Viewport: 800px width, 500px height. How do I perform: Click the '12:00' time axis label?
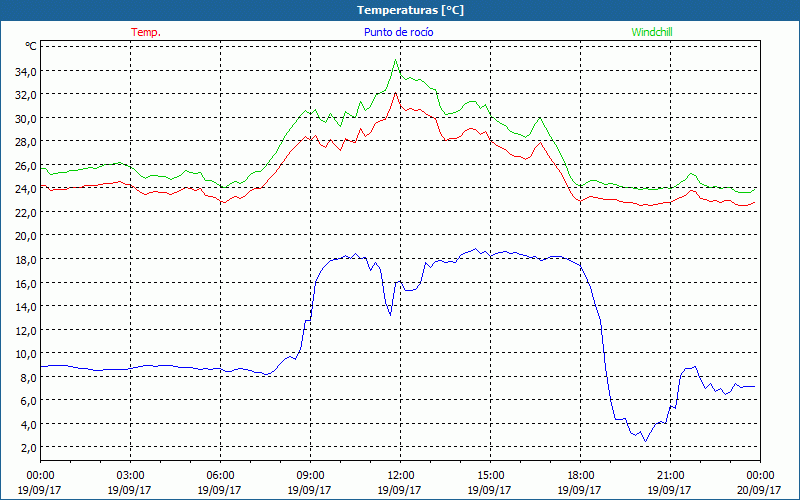coord(400,476)
